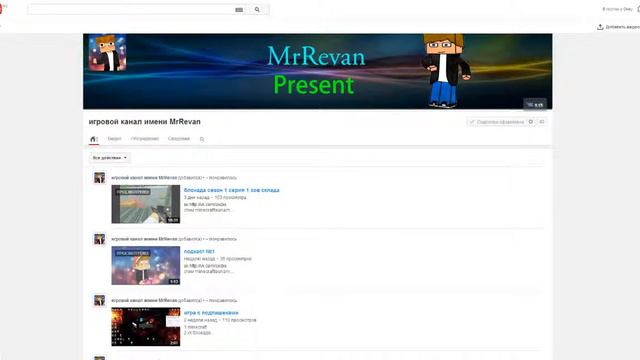Click the Подписка оформлена button
The width and height of the screenshot is (640, 360).
click(x=497, y=122)
